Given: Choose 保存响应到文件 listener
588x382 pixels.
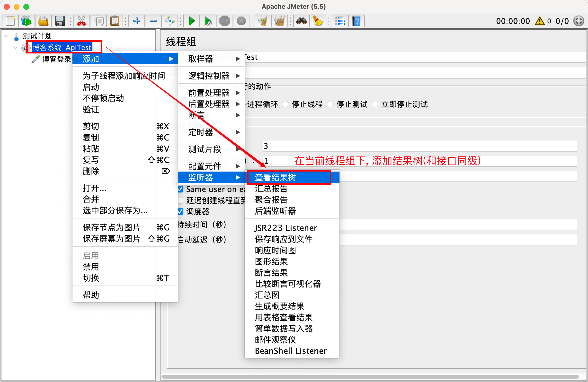Looking at the screenshot, I should (292, 239).
